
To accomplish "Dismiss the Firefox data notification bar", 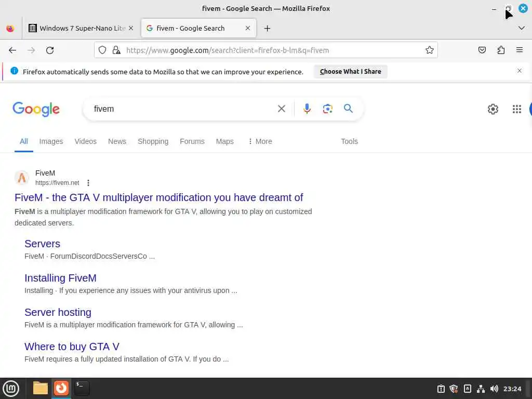I will coord(519,71).
